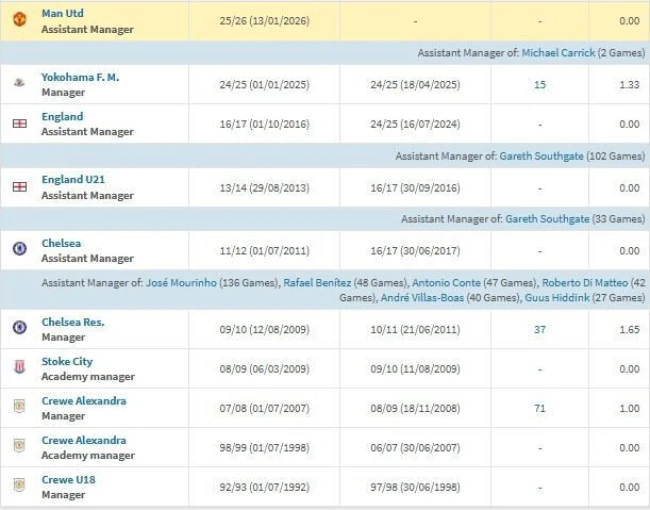Open André Villas-Boas's profile link
650x510 pixels.
coord(422,298)
